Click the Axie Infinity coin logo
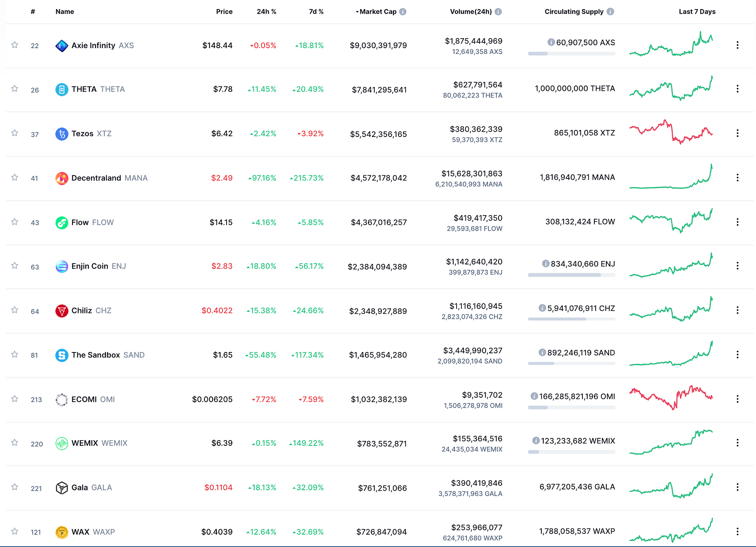The height and width of the screenshot is (547, 756). click(x=62, y=46)
